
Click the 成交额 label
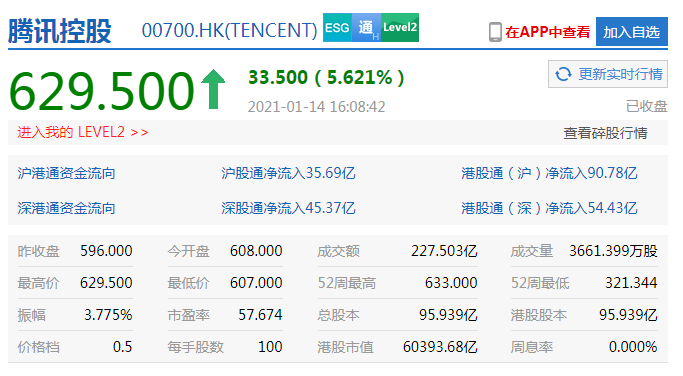tap(338, 251)
